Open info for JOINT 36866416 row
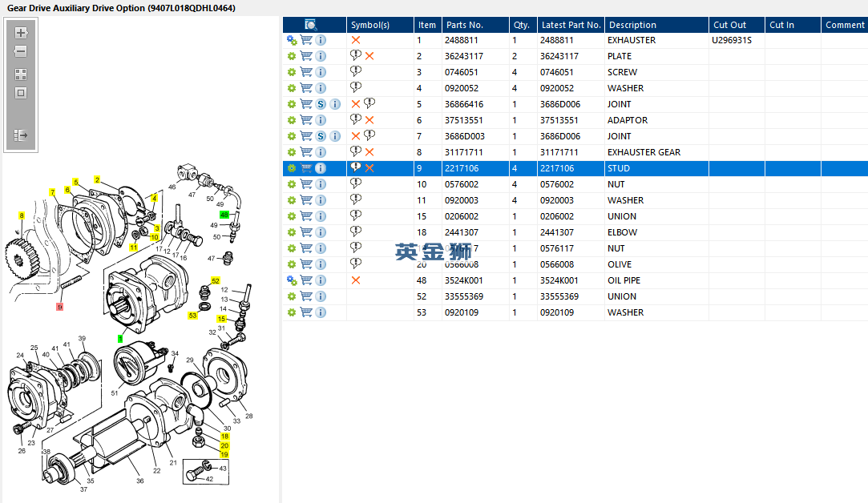Screen dimensions: 868x503 pos(335,104)
